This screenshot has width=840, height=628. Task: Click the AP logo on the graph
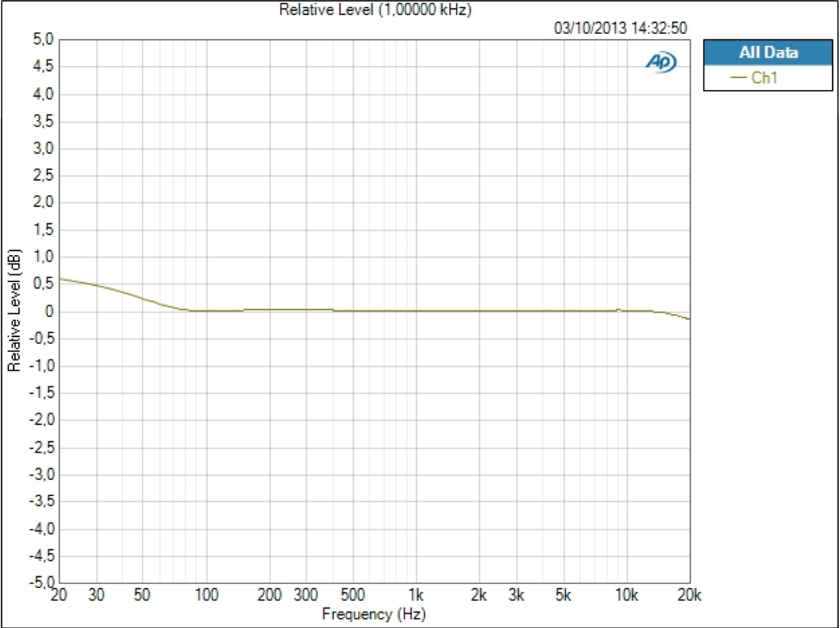click(x=661, y=62)
